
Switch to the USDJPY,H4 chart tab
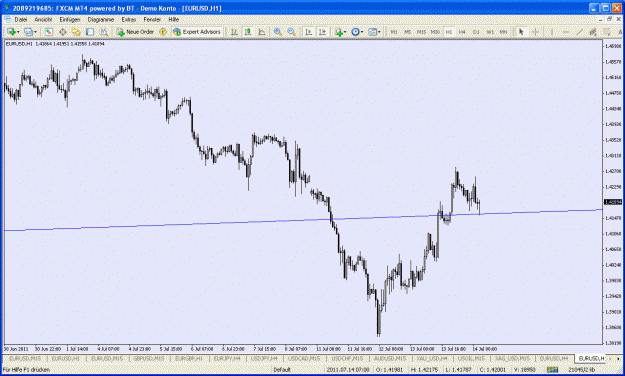264,359
